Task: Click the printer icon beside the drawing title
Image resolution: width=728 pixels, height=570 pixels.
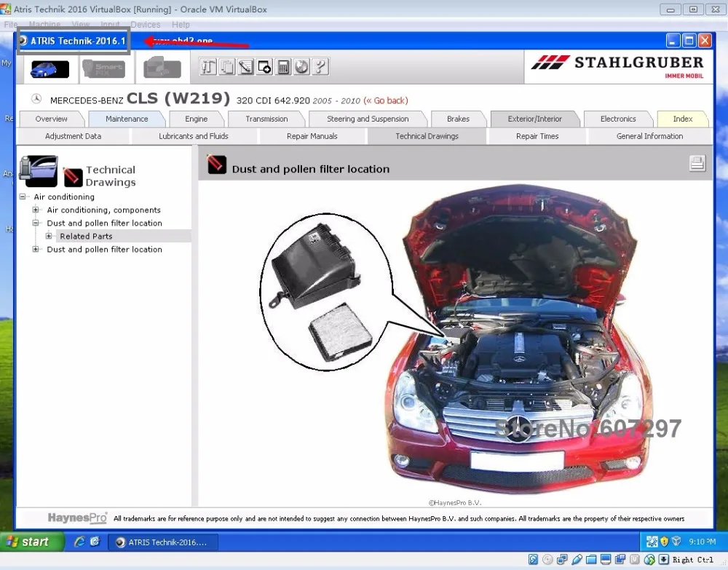Action: click(x=697, y=163)
